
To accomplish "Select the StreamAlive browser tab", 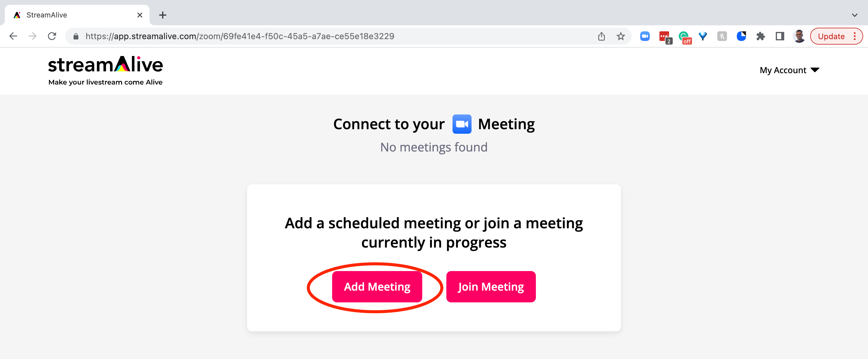I will tap(77, 15).
